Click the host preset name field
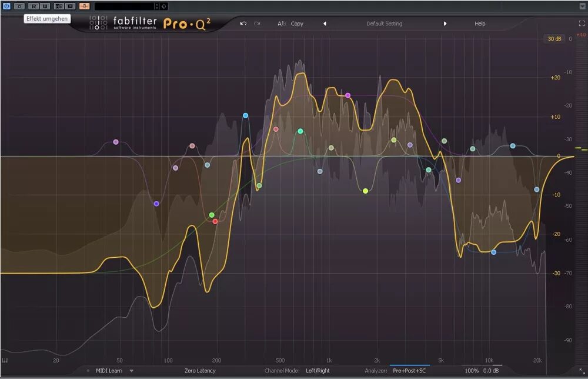 point(124,6)
